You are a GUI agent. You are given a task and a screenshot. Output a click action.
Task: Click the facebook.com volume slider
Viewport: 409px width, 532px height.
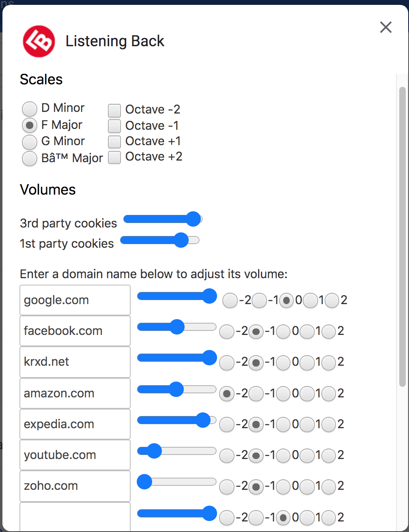[x=177, y=326]
